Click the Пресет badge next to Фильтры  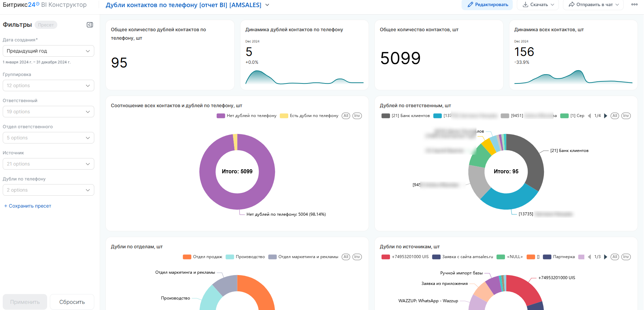46,25
